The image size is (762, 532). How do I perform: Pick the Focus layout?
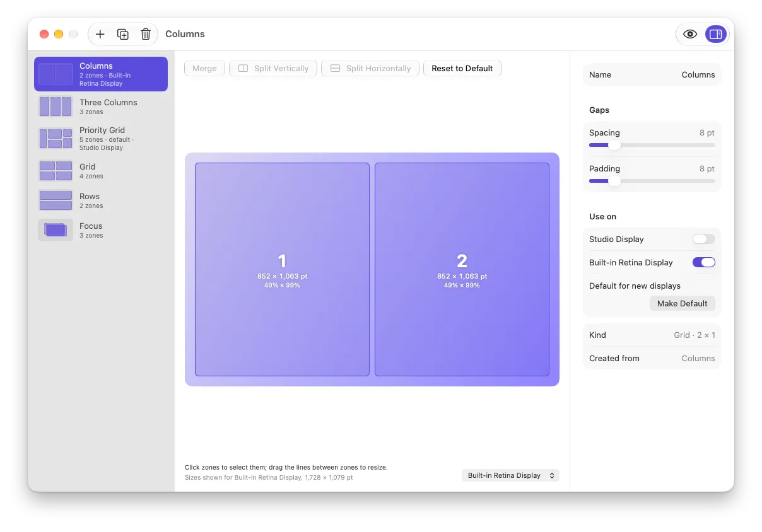101,230
